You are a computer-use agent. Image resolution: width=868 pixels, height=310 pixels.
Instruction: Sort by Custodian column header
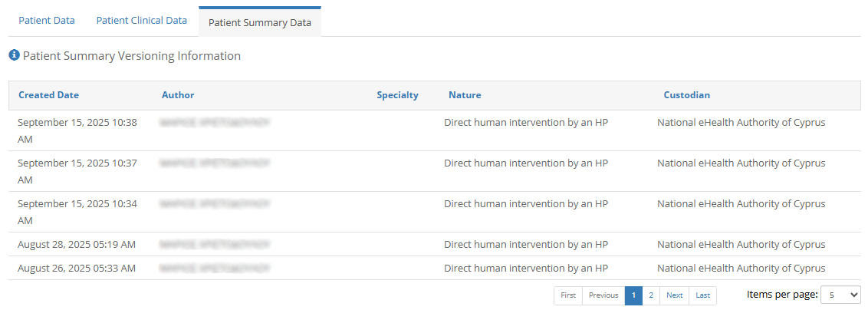[686, 95]
